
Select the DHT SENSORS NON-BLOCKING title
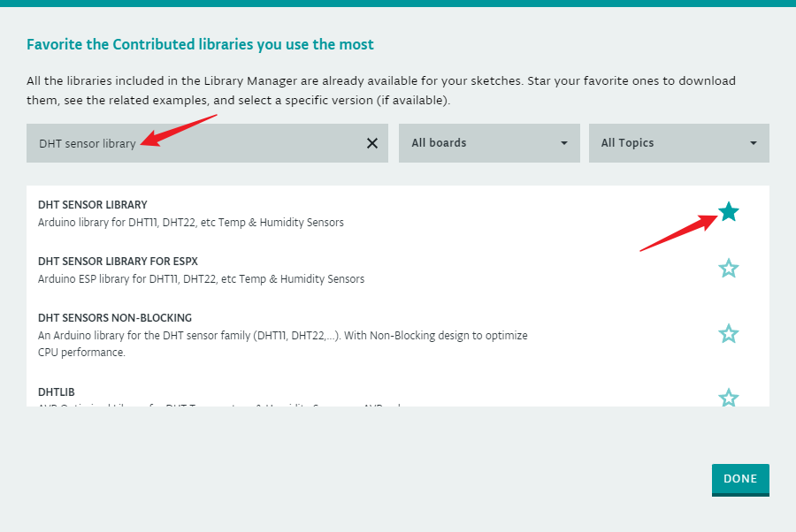115,318
